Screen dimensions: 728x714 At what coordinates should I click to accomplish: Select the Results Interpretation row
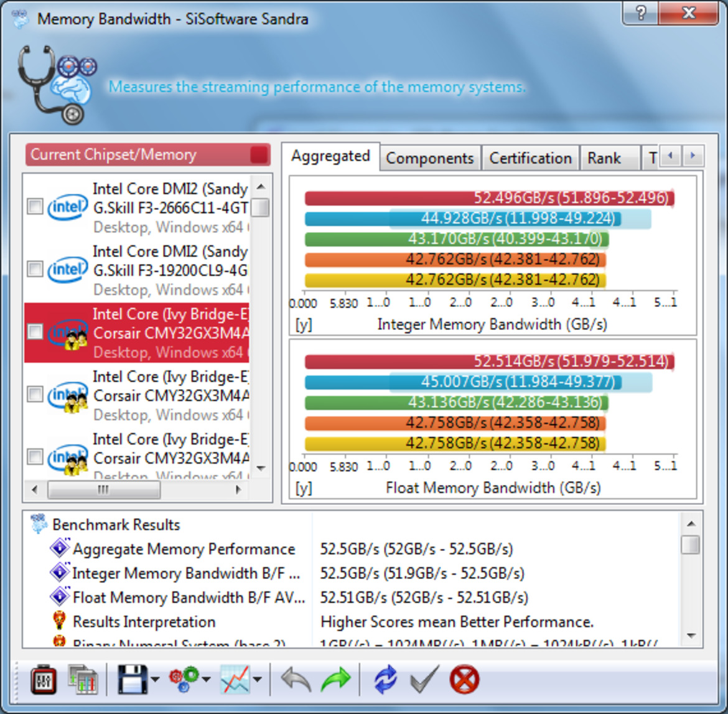pyautogui.click(x=353, y=621)
